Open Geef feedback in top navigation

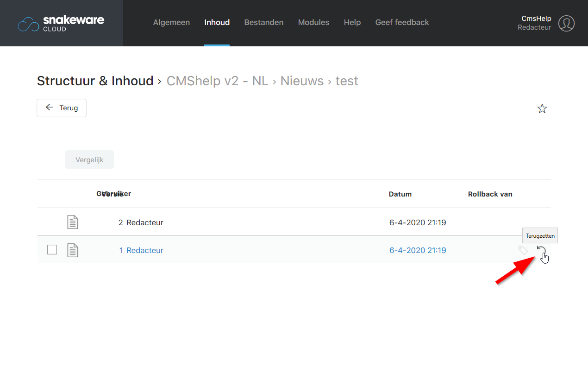pos(402,22)
